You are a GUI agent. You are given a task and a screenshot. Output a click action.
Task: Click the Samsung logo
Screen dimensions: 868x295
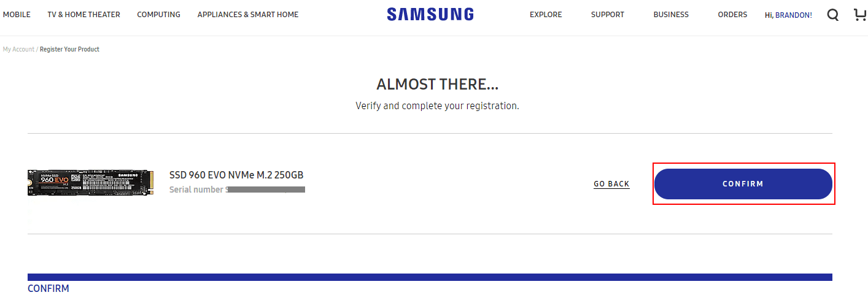click(430, 15)
